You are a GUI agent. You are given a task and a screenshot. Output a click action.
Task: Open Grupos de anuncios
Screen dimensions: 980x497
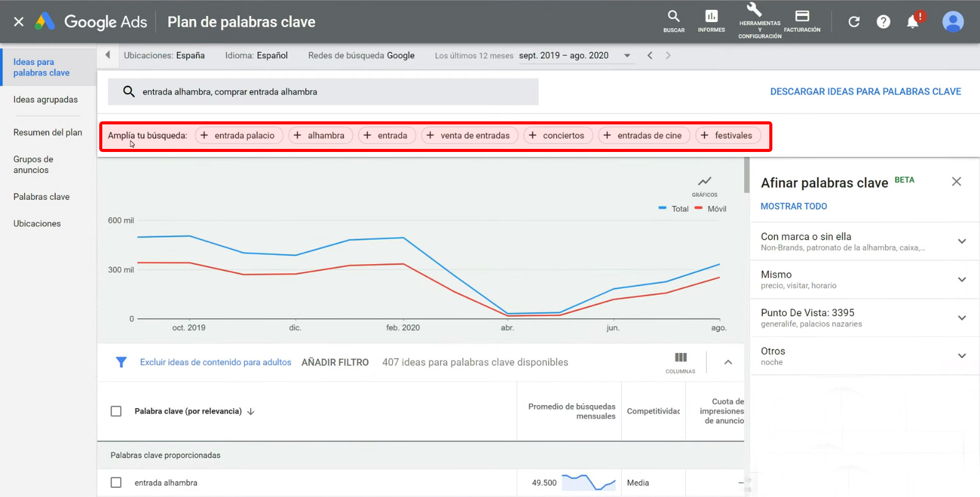pyautogui.click(x=33, y=165)
